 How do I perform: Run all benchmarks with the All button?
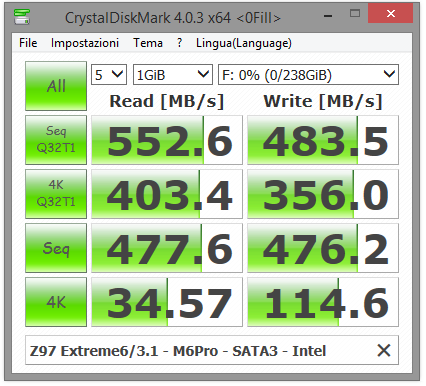point(56,86)
